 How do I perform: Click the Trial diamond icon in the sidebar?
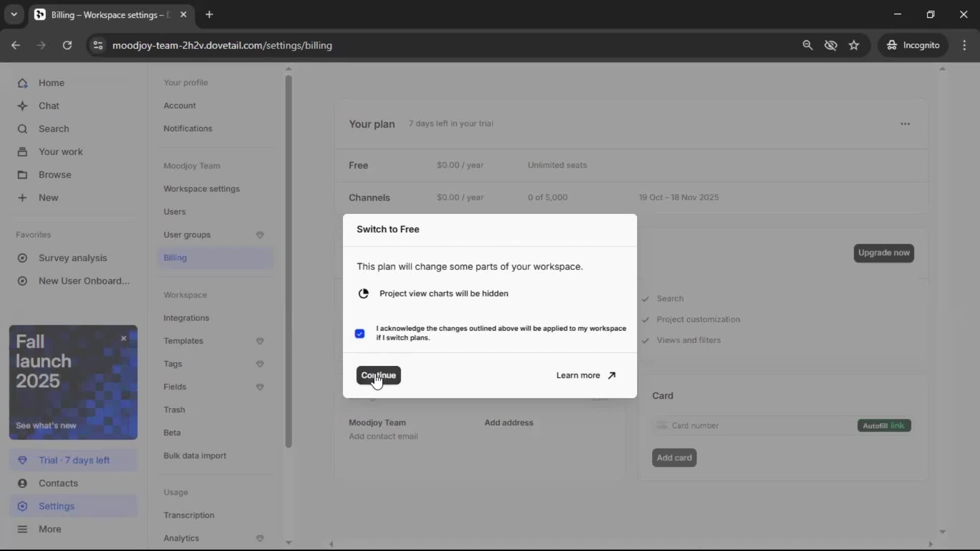[22, 460]
